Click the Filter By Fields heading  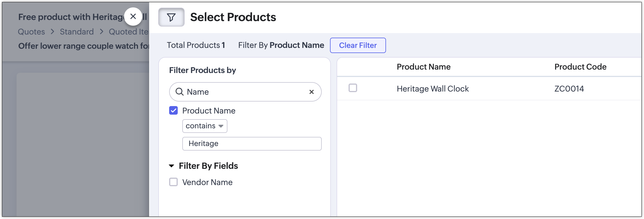tap(208, 166)
